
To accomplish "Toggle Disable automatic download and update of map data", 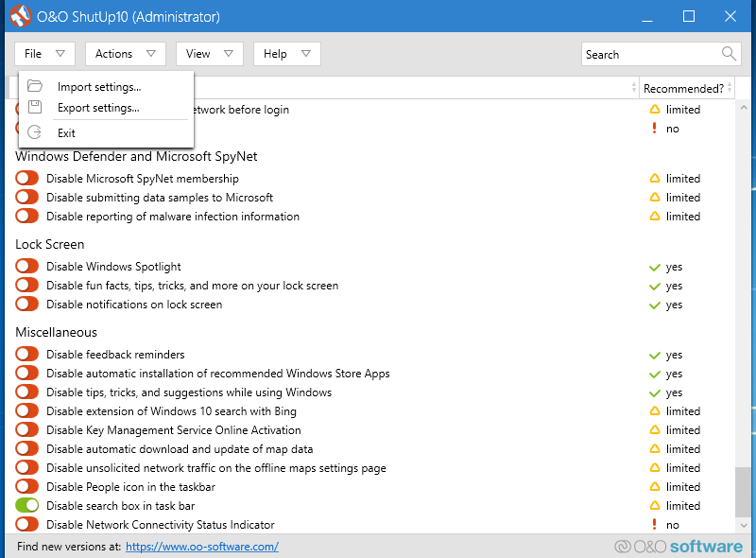I will coord(27,448).
